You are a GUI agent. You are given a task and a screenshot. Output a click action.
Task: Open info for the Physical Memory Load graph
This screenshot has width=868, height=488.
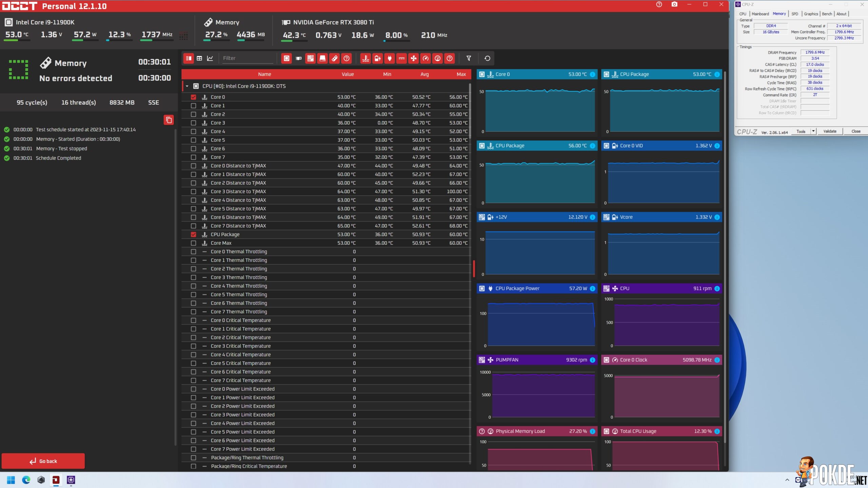click(592, 431)
